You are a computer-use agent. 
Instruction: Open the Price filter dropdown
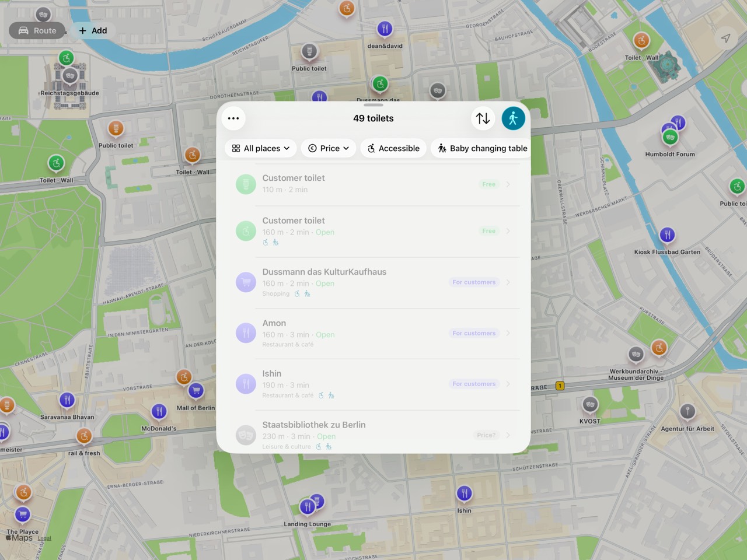pos(329,148)
